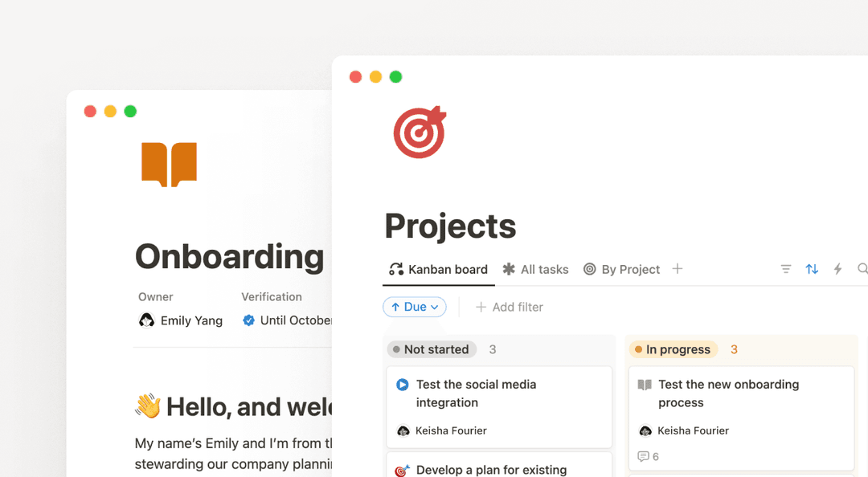The image size is (868, 477).
Task: Open the By Project tab
Action: [621, 269]
